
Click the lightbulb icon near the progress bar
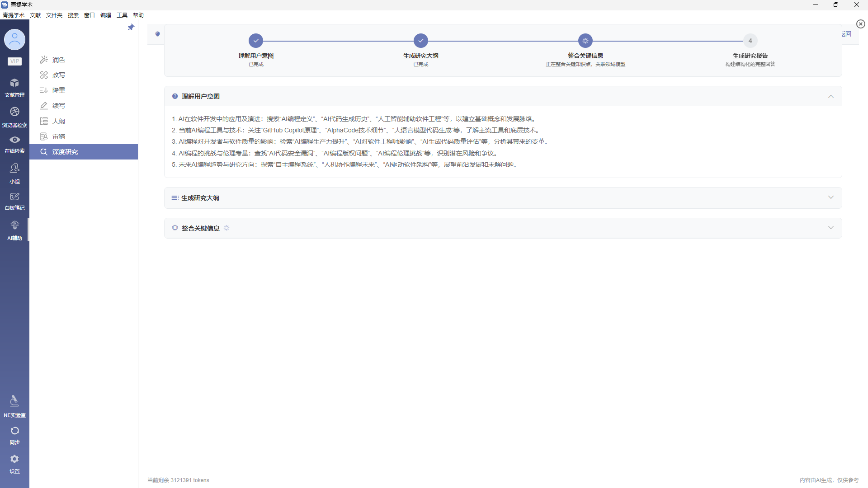point(157,34)
